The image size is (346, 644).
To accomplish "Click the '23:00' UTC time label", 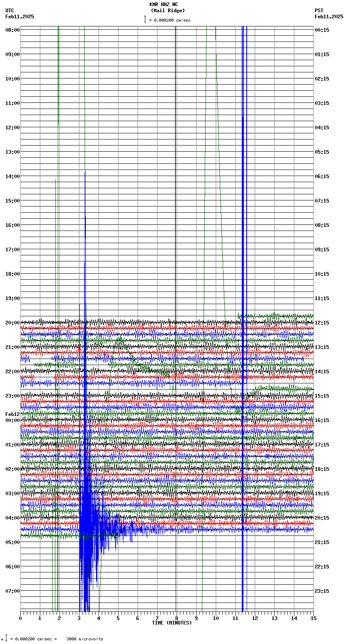I will coord(13,396).
